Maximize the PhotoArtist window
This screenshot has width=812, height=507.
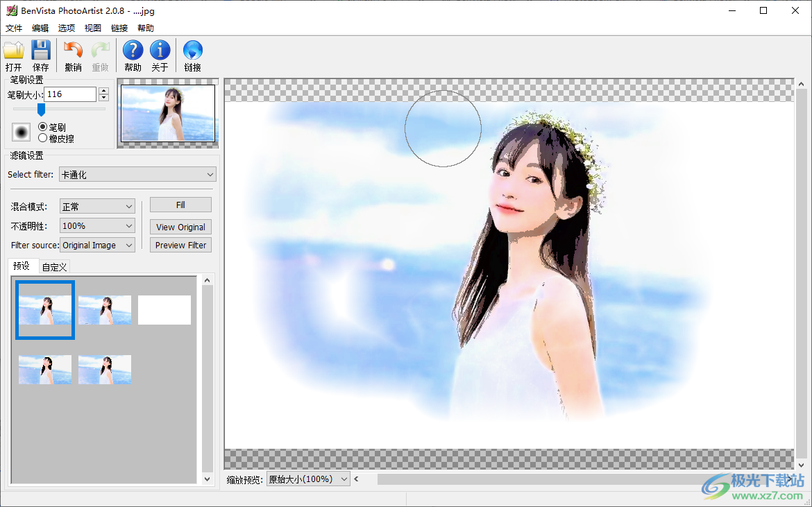coord(763,10)
